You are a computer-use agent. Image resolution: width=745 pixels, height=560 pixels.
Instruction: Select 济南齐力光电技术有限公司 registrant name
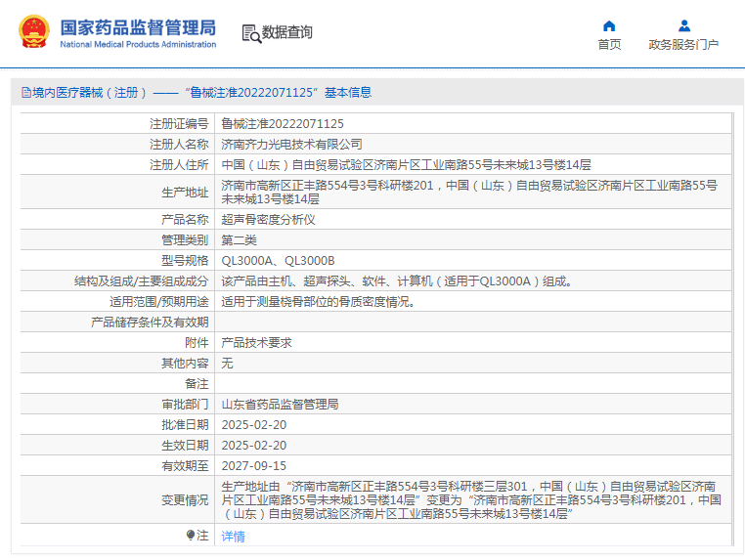click(291, 145)
